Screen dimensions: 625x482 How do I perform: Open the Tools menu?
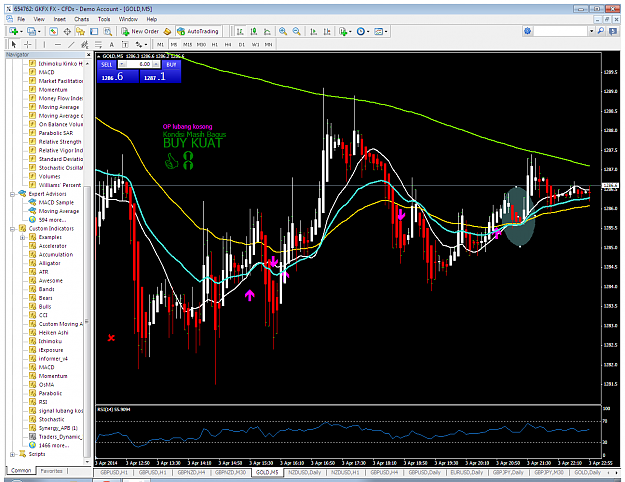tap(104, 19)
